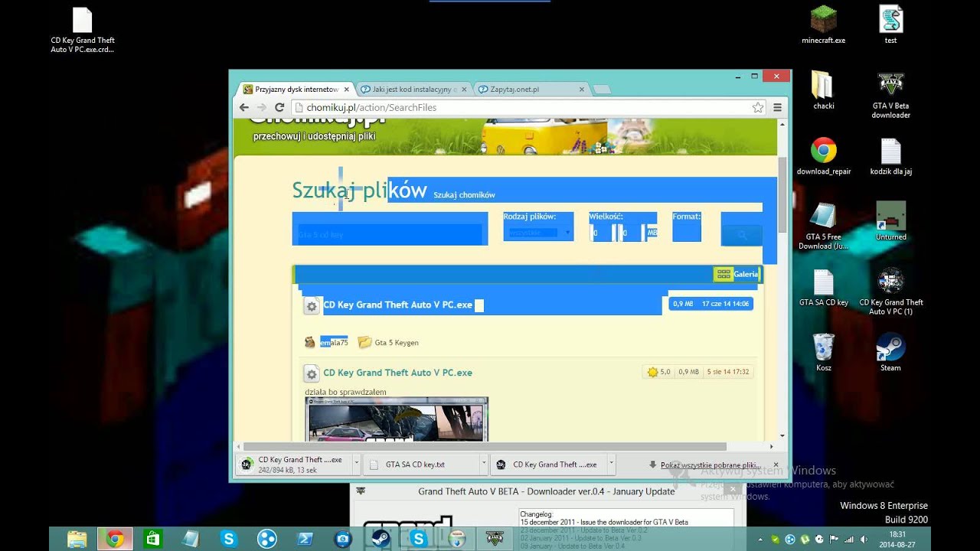This screenshot has height=551, width=980.
Task: Open first 'CD Key Grand Theft Auto V PC.exe' result
Action: [398, 305]
